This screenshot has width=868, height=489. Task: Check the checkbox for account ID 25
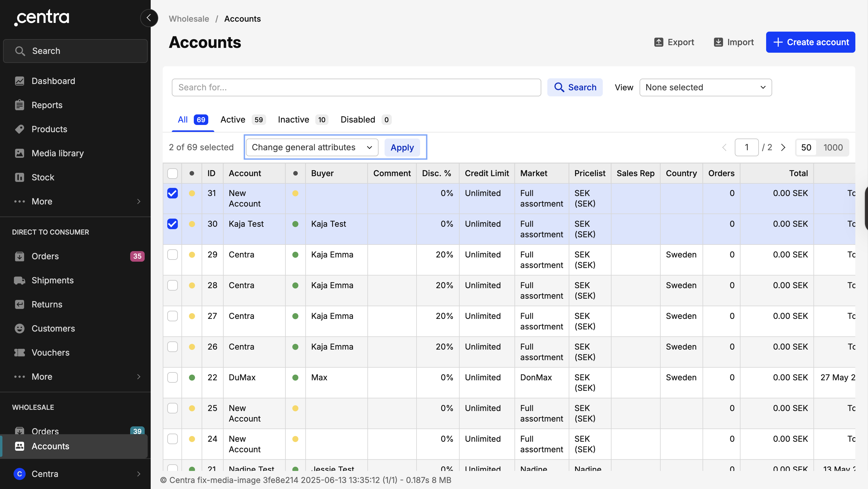[172, 408]
